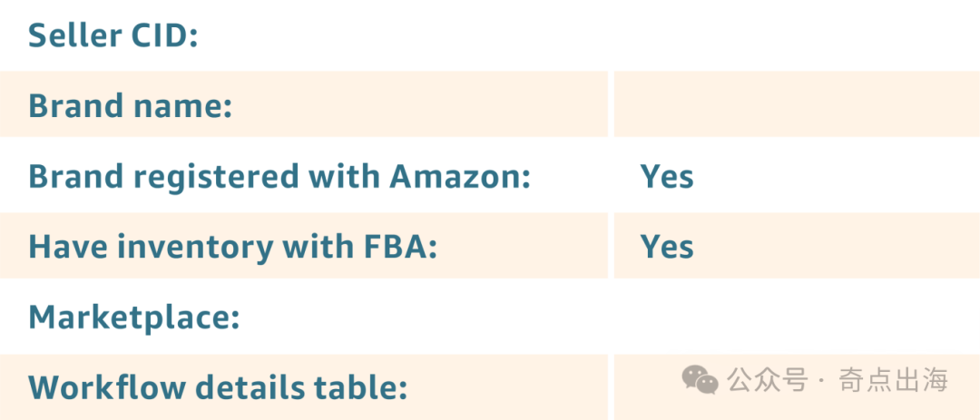The image size is (980, 420).
Task: Select the empty Seller CID value cell
Action: click(797, 35)
